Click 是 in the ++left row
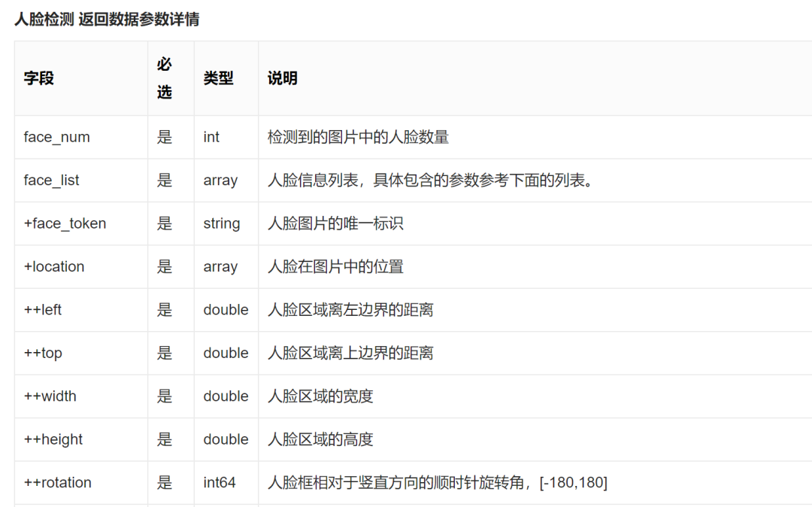Viewport: 812px width, 507px height. tap(164, 310)
